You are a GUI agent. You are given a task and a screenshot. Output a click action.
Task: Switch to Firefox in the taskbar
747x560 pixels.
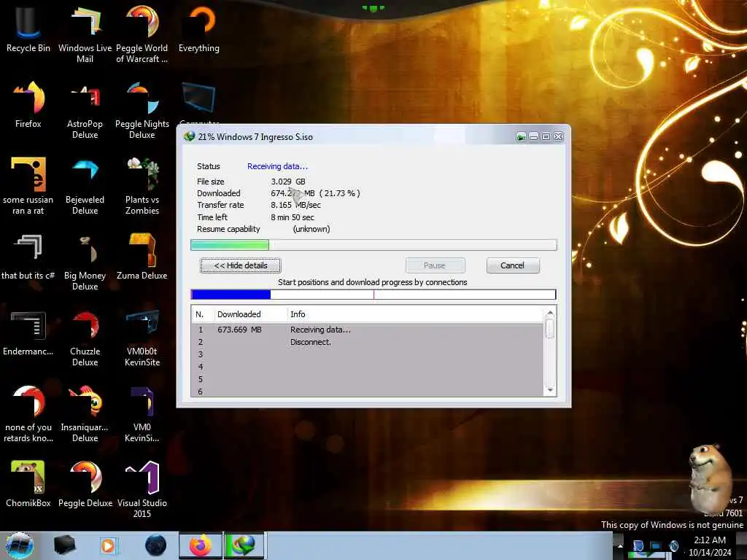[x=201, y=545]
